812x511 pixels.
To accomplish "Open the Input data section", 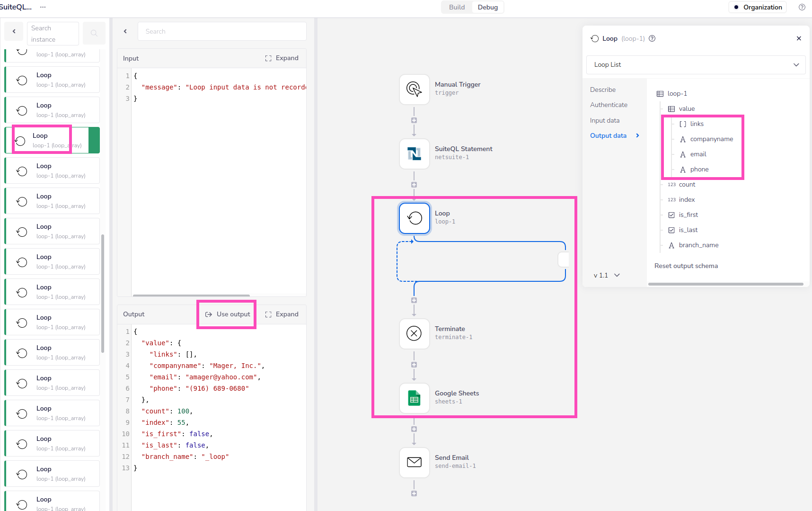I will [x=605, y=121].
